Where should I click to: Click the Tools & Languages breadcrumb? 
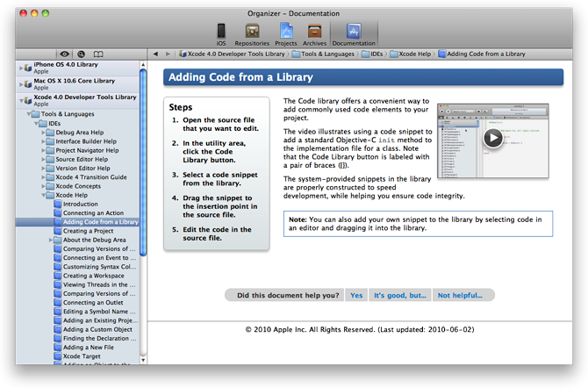coord(323,54)
